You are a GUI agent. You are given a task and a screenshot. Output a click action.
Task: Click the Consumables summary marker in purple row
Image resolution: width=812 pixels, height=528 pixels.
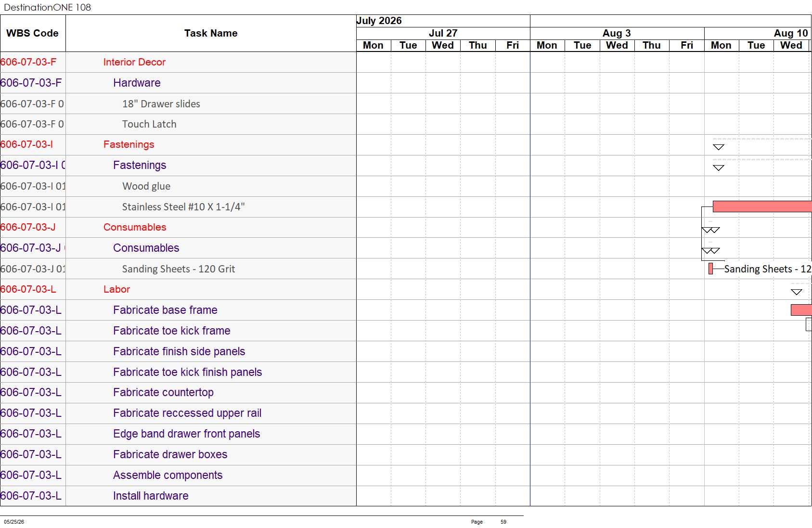coord(711,250)
